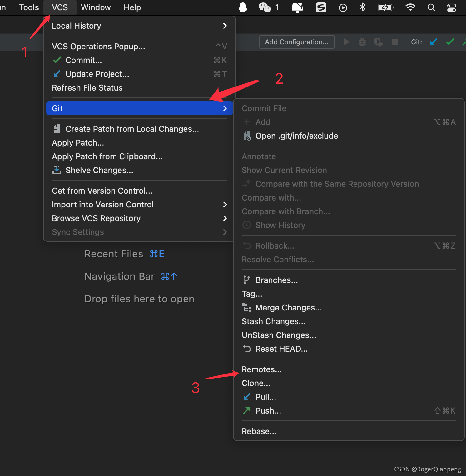Choose Update Project... in VCS menu

tap(139, 74)
